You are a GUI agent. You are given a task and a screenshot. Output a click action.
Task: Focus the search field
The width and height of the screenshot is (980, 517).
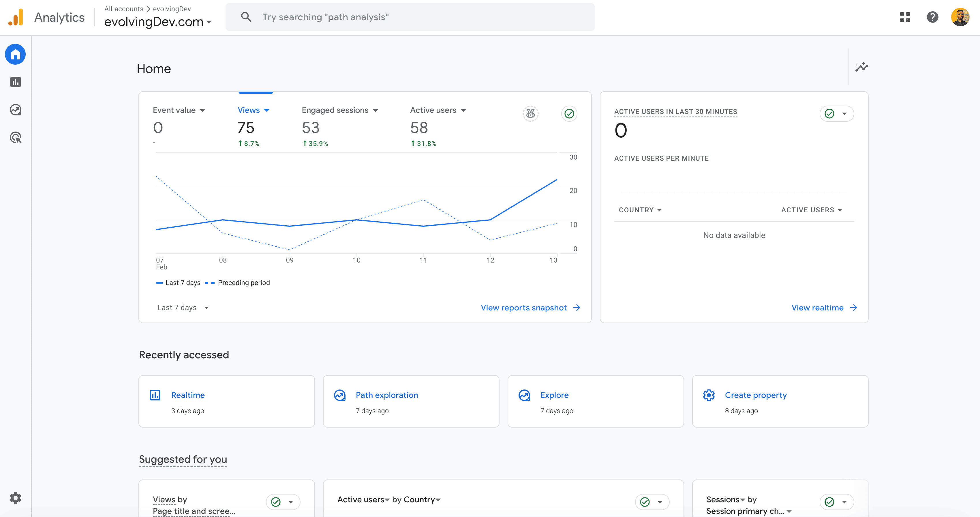point(410,17)
